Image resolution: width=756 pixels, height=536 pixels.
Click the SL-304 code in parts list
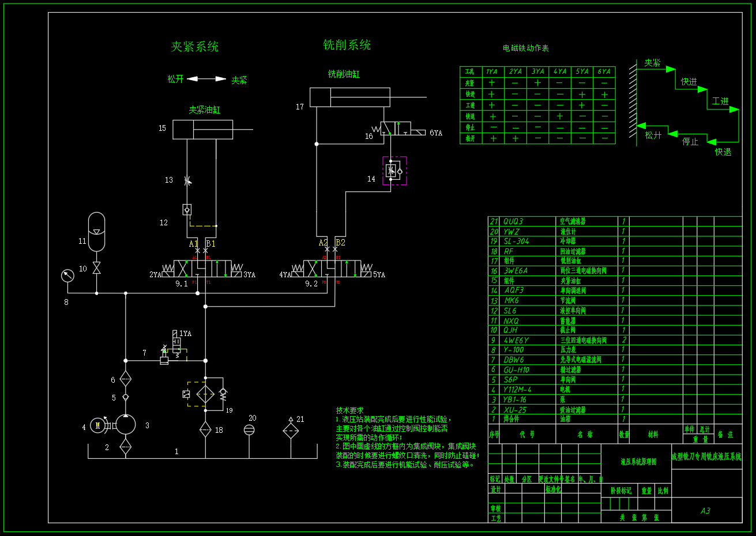click(x=516, y=241)
